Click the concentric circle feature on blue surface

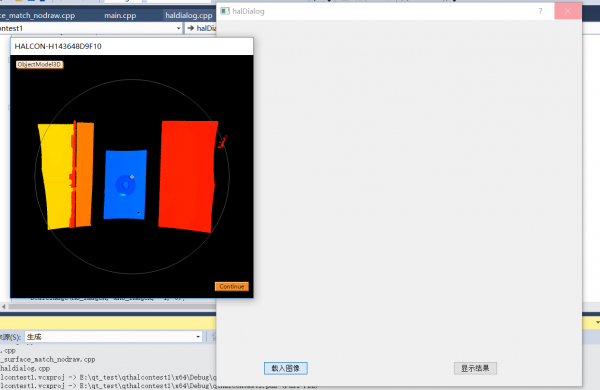[125, 185]
